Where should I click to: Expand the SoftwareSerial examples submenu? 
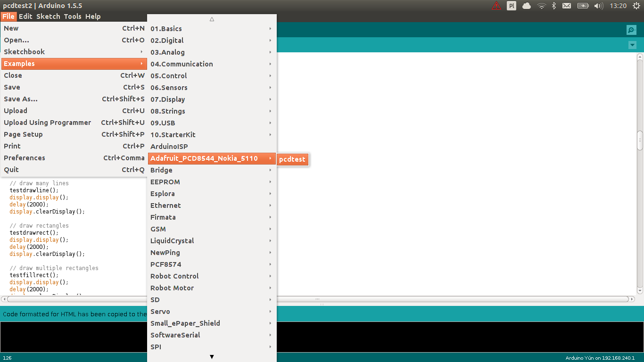[212, 335]
